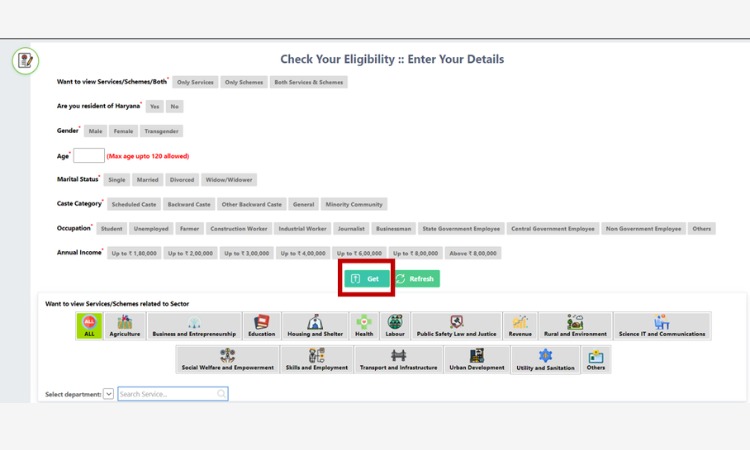Choose Student occupation
This screenshot has width=750, height=450.
click(111, 229)
